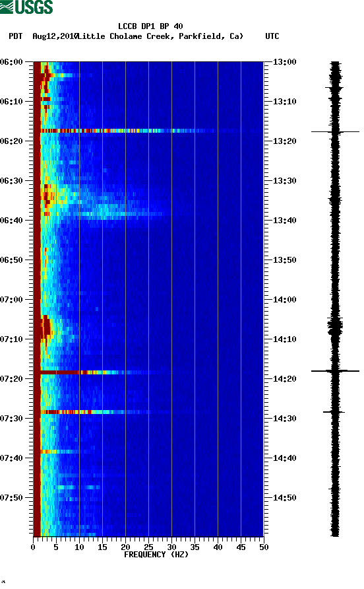Click the '40' frequency axis label
This screenshot has width=364, height=589.
pyautogui.click(x=218, y=547)
